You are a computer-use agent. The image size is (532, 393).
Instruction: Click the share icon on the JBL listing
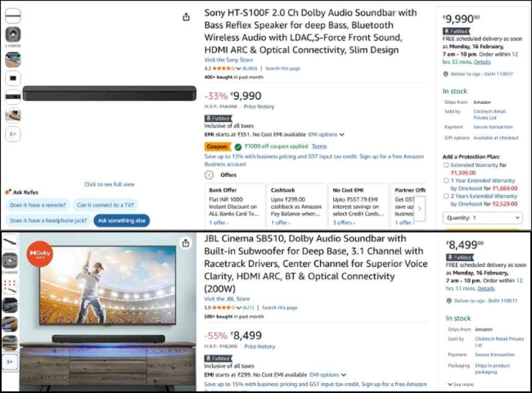187,242
